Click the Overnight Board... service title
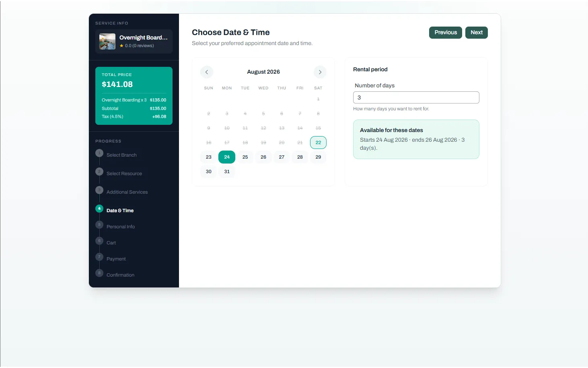Viewport: 588px width, 368px height. click(143, 37)
